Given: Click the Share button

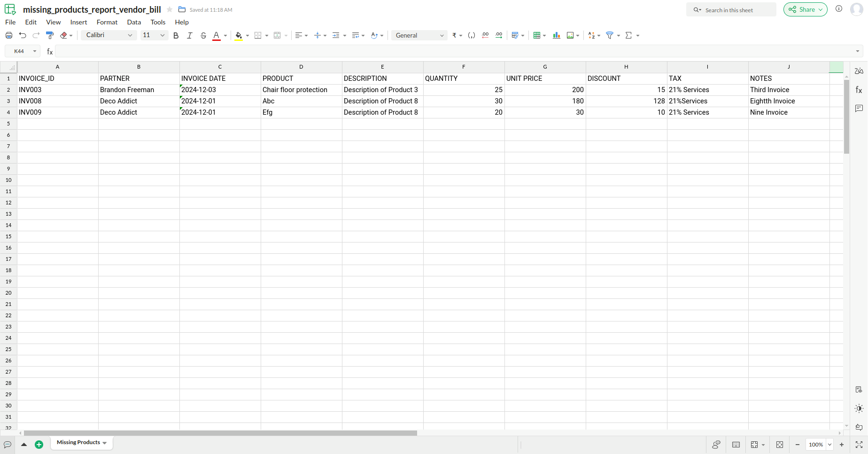Looking at the screenshot, I should coord(805,9).
